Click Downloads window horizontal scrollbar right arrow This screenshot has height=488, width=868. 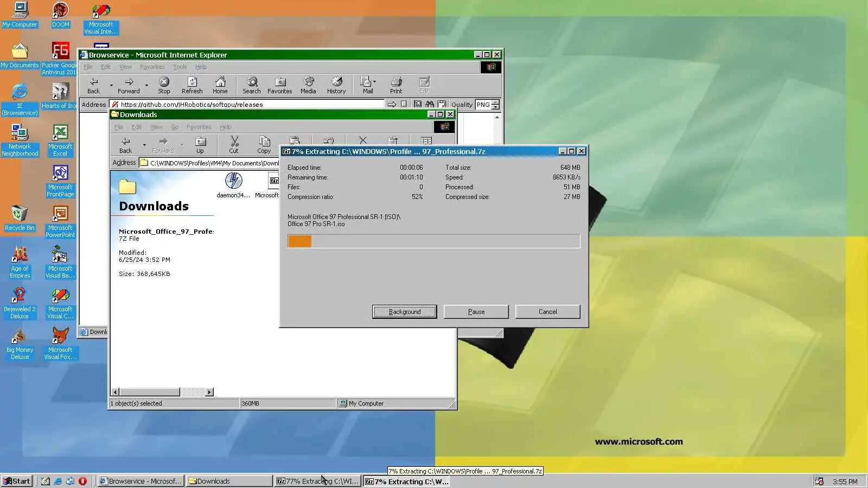[209, 392]
